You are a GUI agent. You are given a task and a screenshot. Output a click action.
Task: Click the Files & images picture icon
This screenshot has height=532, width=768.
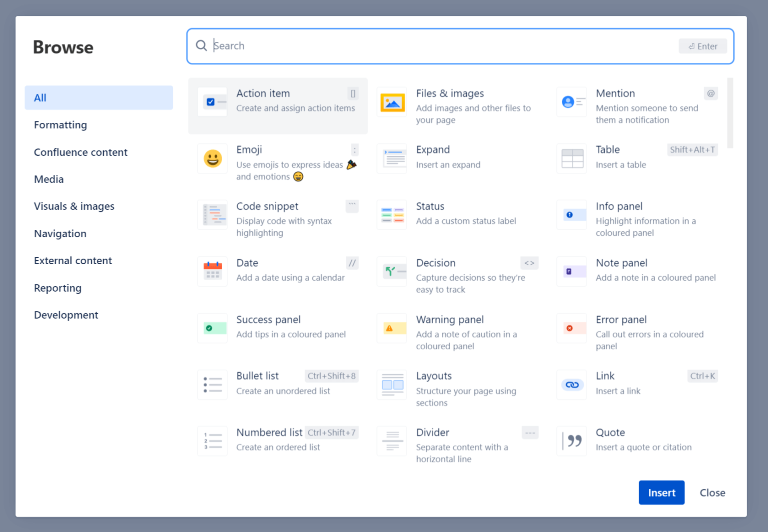pyautogui.click(x=392, y=102)
